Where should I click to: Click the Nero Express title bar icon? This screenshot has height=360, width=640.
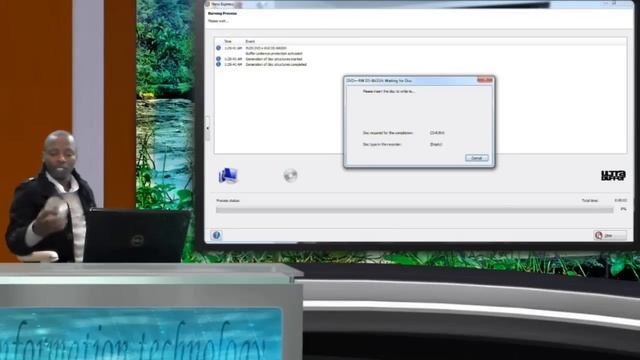pyautogui.click(x=208, y=4)
